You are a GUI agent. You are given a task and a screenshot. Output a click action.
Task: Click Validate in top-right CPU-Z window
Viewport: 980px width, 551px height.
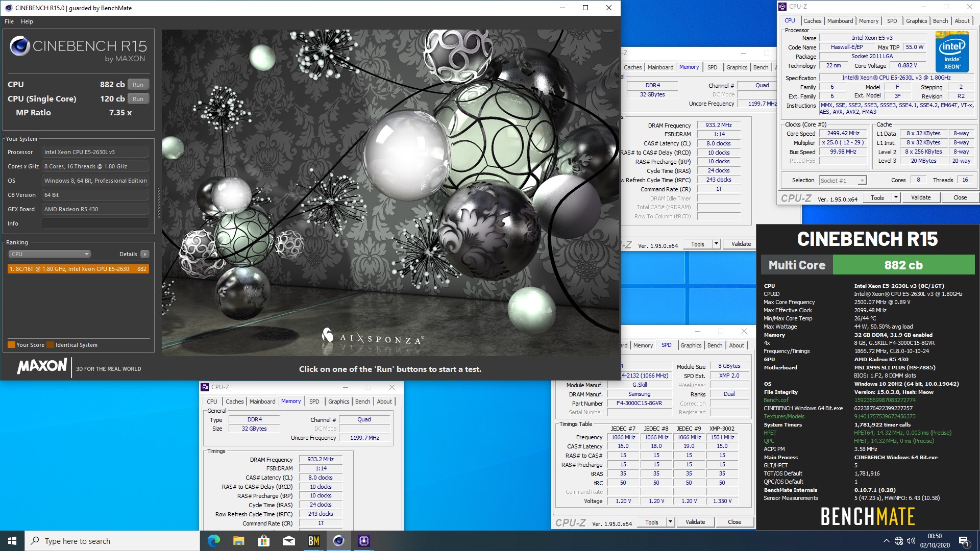[x=920, y=198]
